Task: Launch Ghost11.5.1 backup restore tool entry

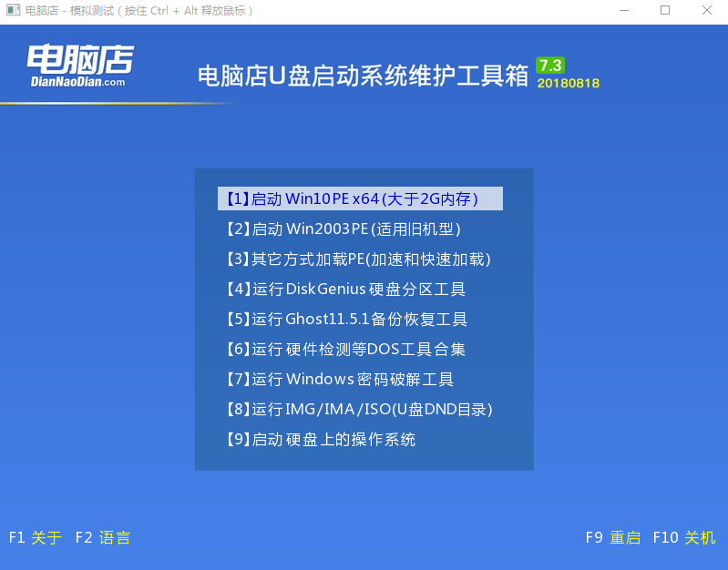Action: click(x=347, y=320)
